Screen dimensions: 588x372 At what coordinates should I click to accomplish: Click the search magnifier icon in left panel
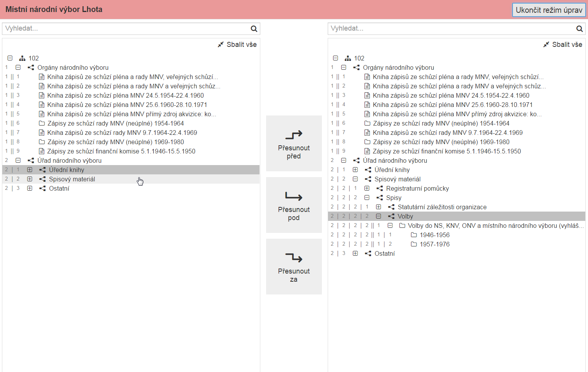(x=254, y=29)
